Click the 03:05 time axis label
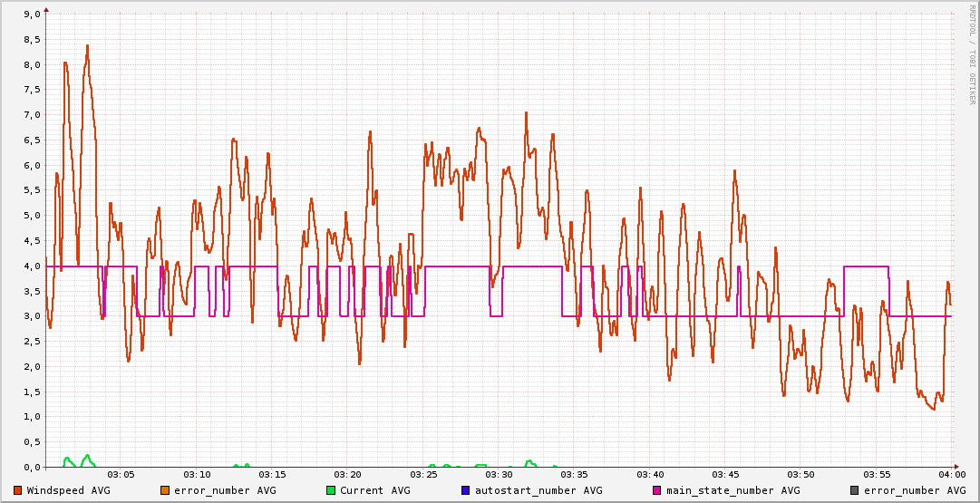 point(121,475)
